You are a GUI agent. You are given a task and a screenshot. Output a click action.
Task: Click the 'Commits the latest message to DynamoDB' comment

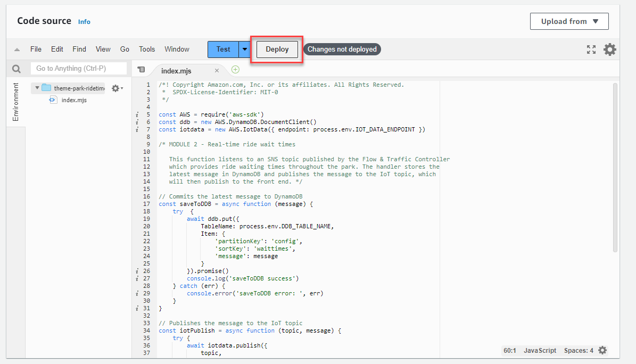231,196
